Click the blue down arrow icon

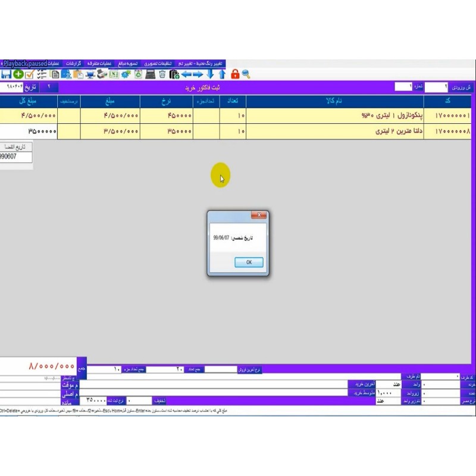click(x=210, y=74)
